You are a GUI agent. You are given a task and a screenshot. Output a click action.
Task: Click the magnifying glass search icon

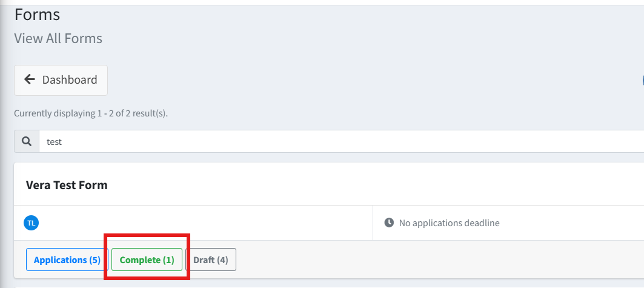[x=27, y=141]
